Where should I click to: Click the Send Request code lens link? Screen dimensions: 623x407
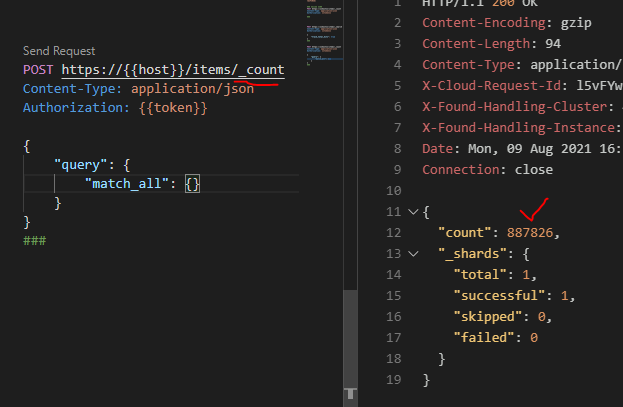(59, 50)
